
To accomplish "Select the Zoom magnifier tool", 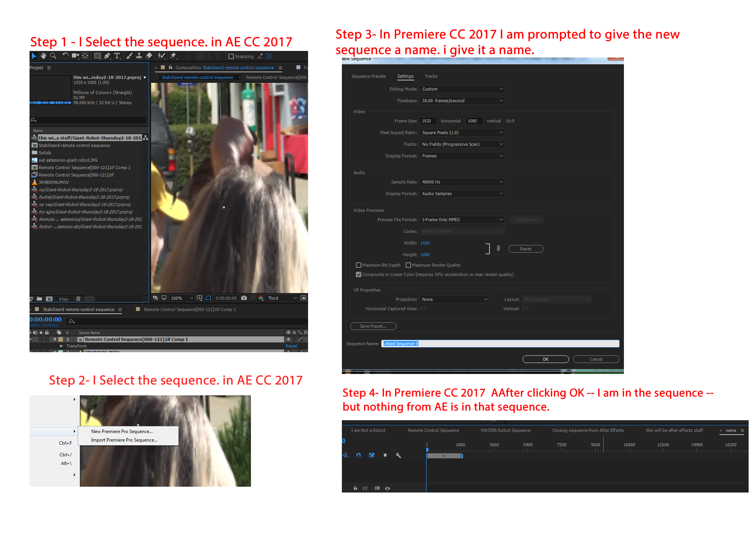I will click(x=53, y=56).
